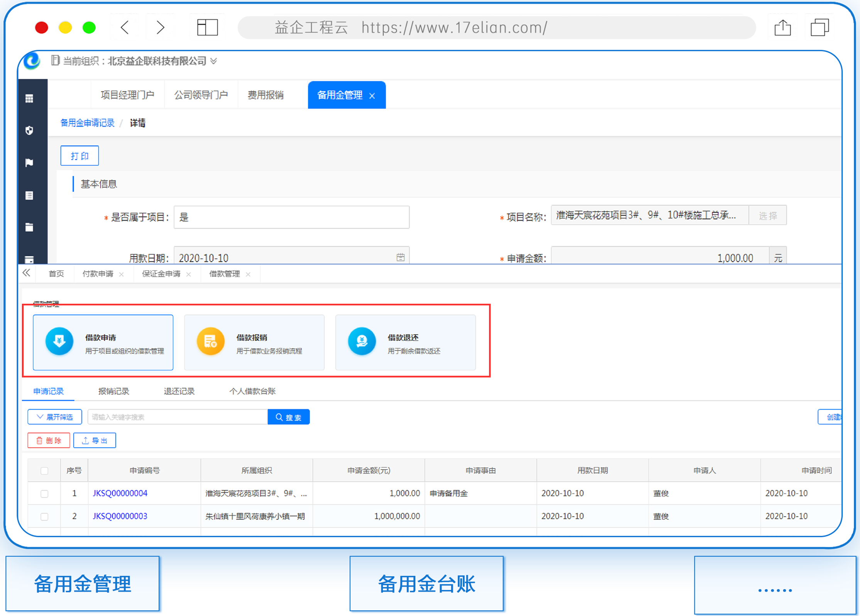Switch to 费用报销 tab

pyautogui.click(x=266, y=95)
